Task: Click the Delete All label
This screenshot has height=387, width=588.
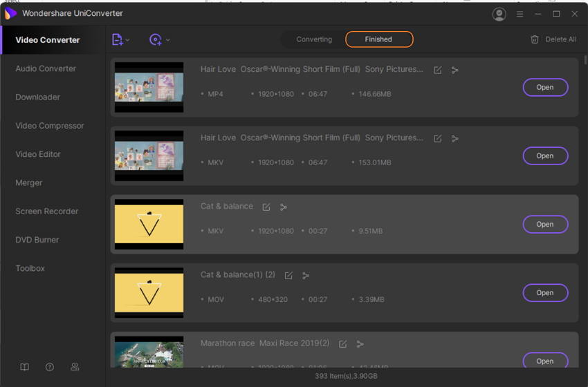Action: coord(560,39)
